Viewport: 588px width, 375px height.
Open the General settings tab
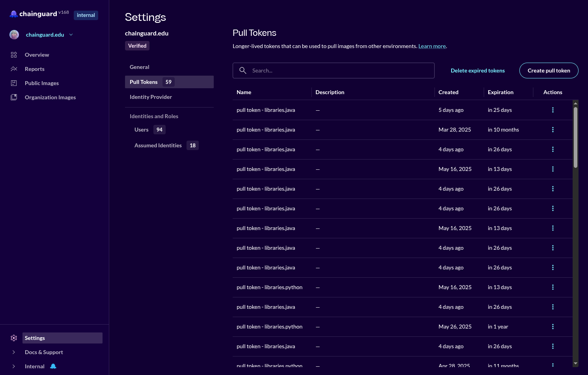pos(139,67)
